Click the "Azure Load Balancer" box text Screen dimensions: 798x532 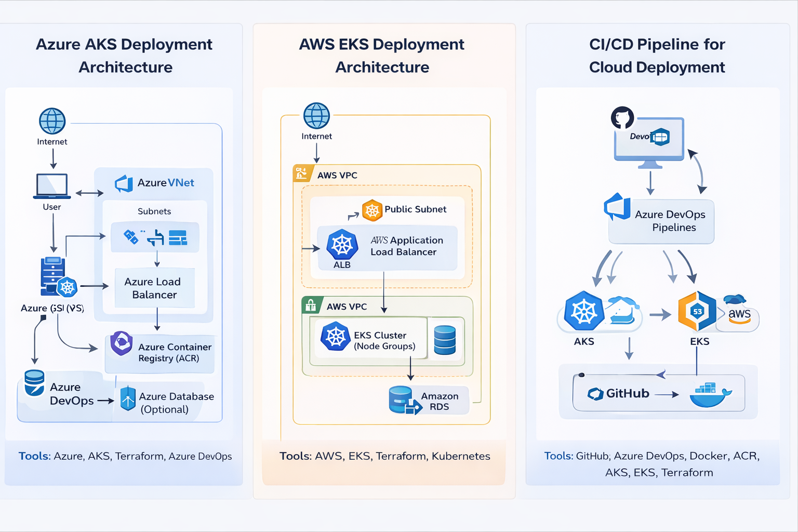[153, 288]
